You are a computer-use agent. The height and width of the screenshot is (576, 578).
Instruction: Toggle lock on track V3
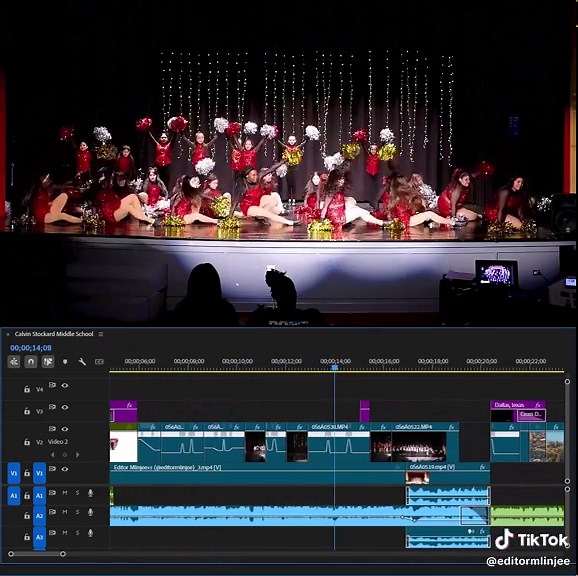(27, 411)
